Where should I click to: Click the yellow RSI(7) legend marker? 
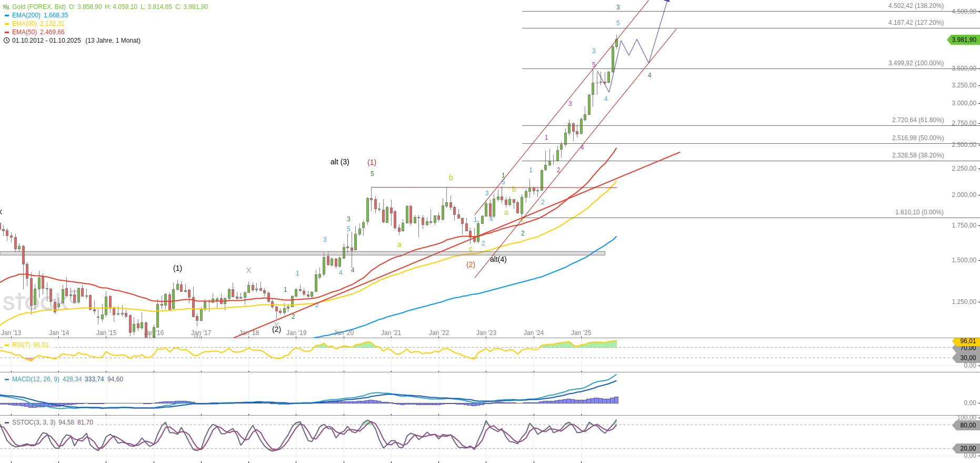(x=7, y=346)
